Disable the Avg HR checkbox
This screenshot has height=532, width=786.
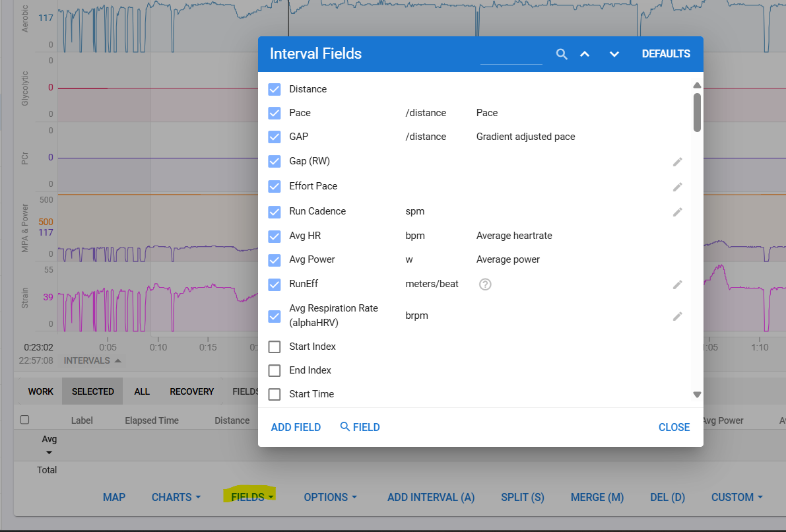click(x=275, y=236)
